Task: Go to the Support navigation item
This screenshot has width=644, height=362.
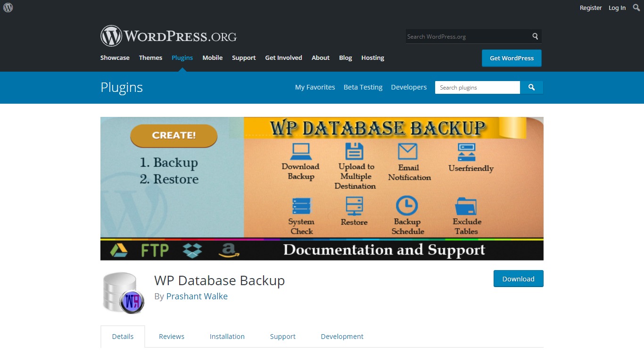Action: (x=244, y=58)
